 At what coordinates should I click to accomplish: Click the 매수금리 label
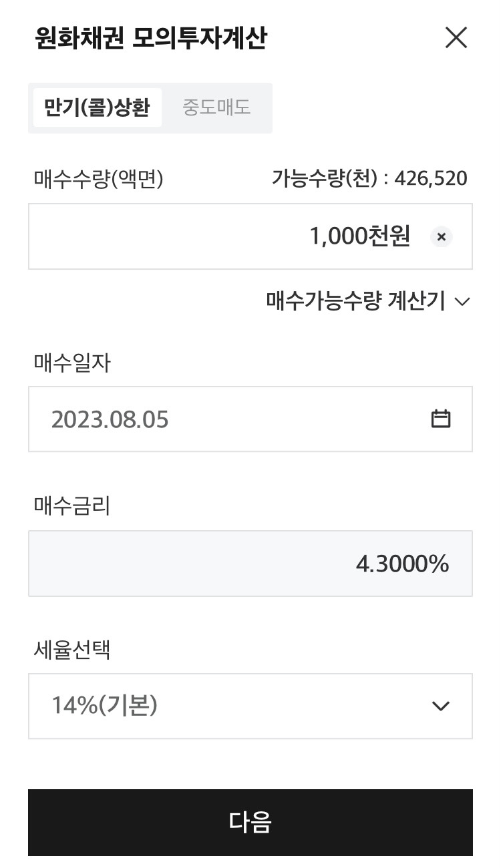[72, 506]
